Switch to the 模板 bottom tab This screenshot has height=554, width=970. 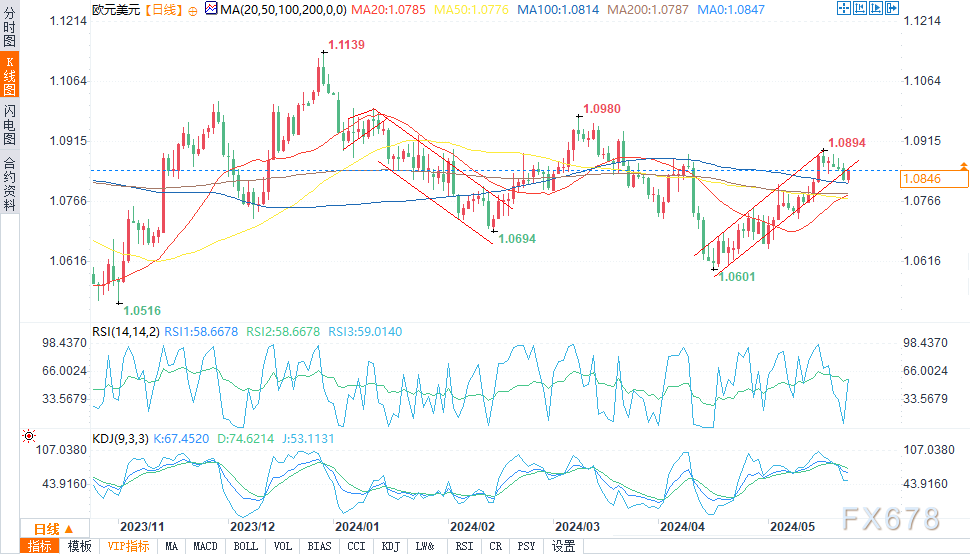(x=79, y=546)
